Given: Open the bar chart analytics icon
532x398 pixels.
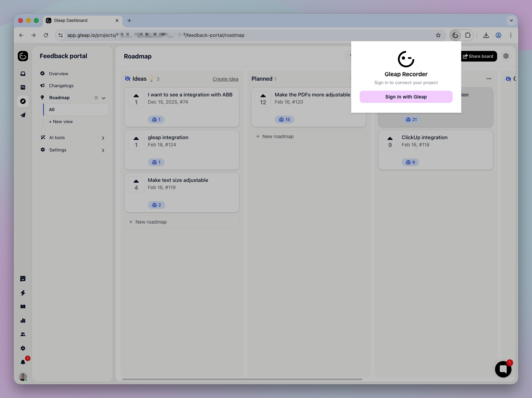Looking at the screenshot, I should (x=23, y=320).
